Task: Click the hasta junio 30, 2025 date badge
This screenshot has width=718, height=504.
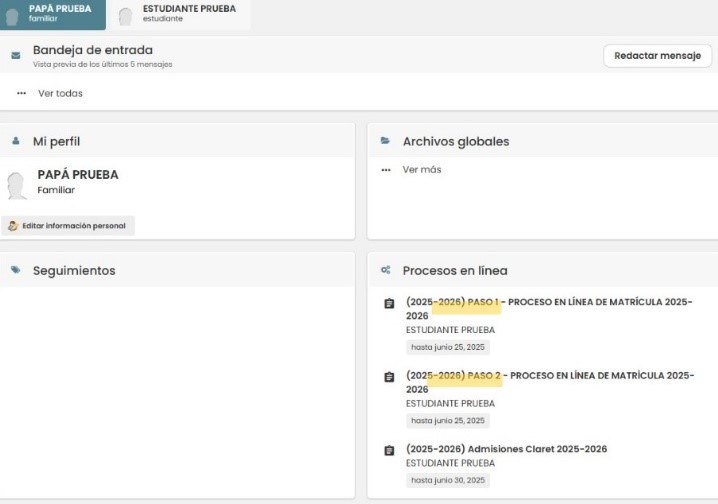Action: tap(447, 480)
